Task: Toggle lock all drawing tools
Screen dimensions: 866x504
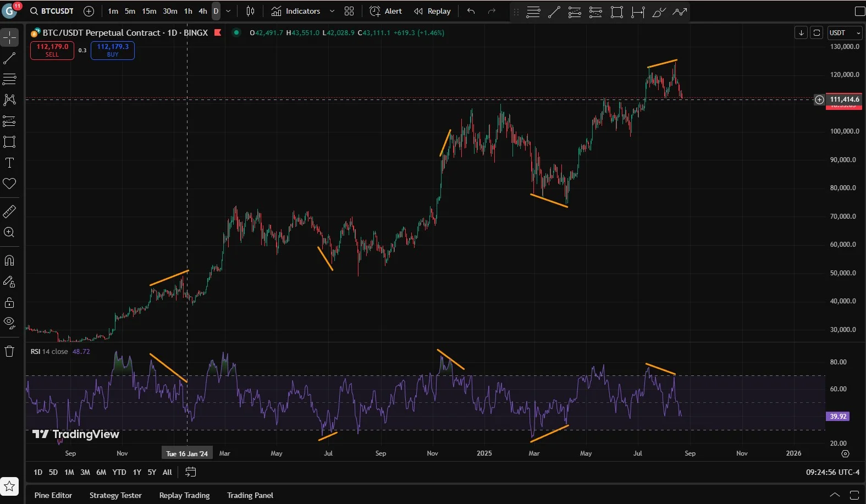Action: 9,303
